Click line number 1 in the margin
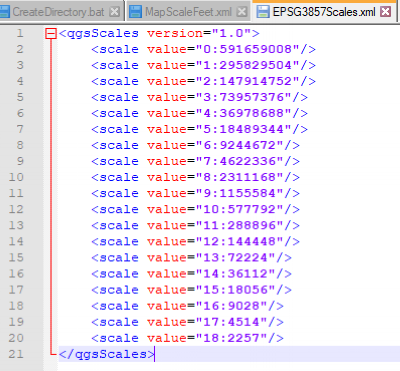Viewport: 400px width, 371px height. [20, 33]
